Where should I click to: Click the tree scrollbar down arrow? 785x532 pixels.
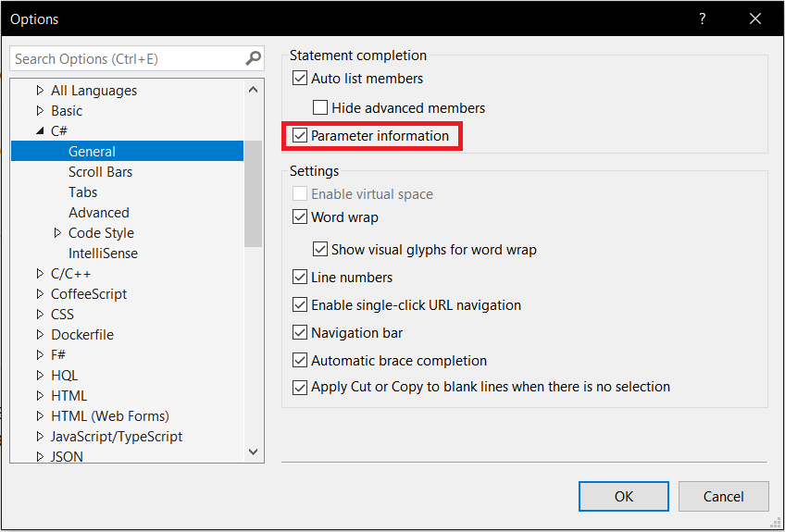(x=254, y=452)
